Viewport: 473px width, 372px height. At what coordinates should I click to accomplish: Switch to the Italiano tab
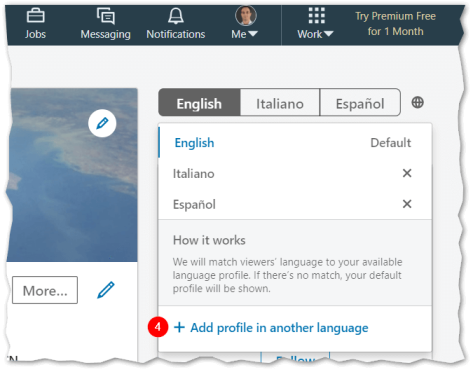pyautogui.click(x=280, y=103)
